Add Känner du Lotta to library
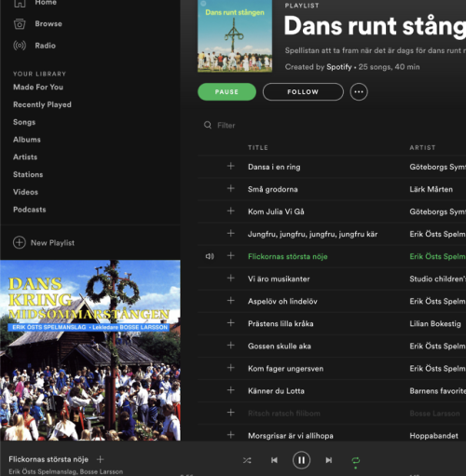The height and width of the screenshot is (476, 466). coord(231,390)
